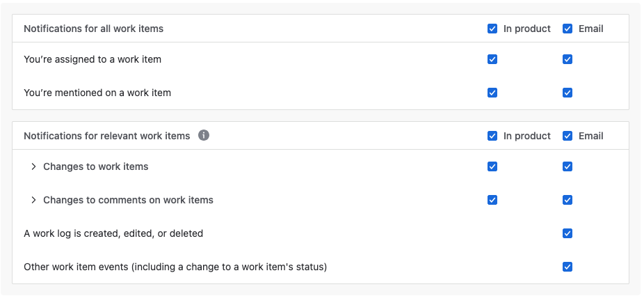This screenshot has width=644, height=296.
Task: Click the Changes to work items label
Action: (x=96, y=166)
